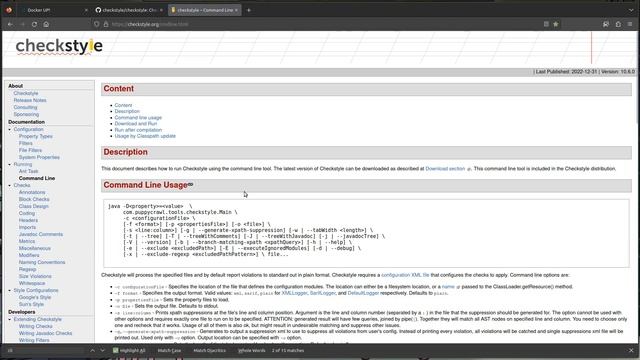The height and width of the screenshot is (360, 640).
Task: Click the anchor link icon beside Command Line Usage
Action: (x=190, y=184)
